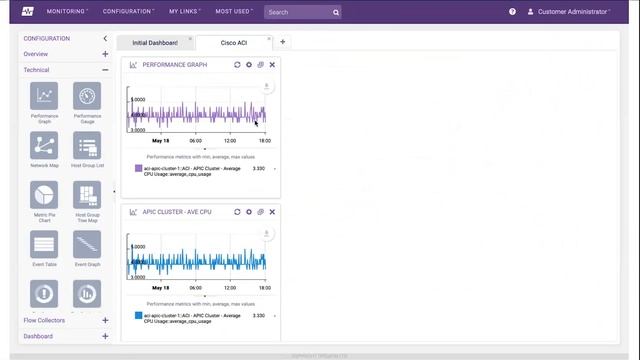Viewport: 640px width, 360px height.
Task: Open the Configuration menu
Action: (x=128, y=11)
